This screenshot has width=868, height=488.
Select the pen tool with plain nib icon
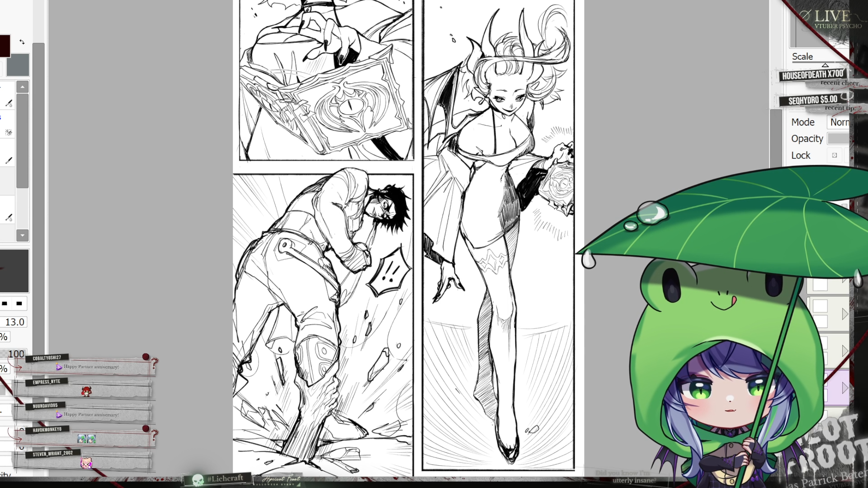pyautogui.click(x=9, y=160)
